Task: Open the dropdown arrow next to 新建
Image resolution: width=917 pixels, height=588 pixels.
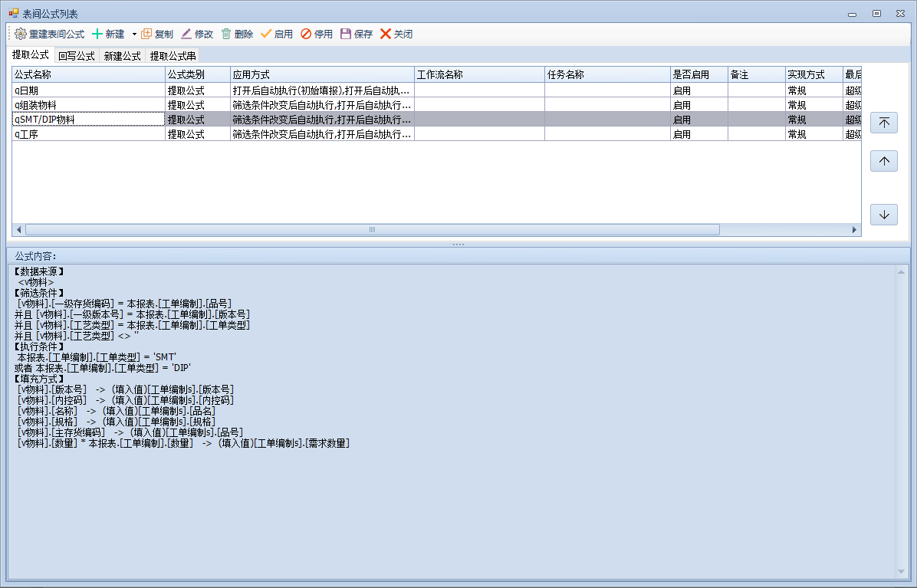Action: pos(133,34)
